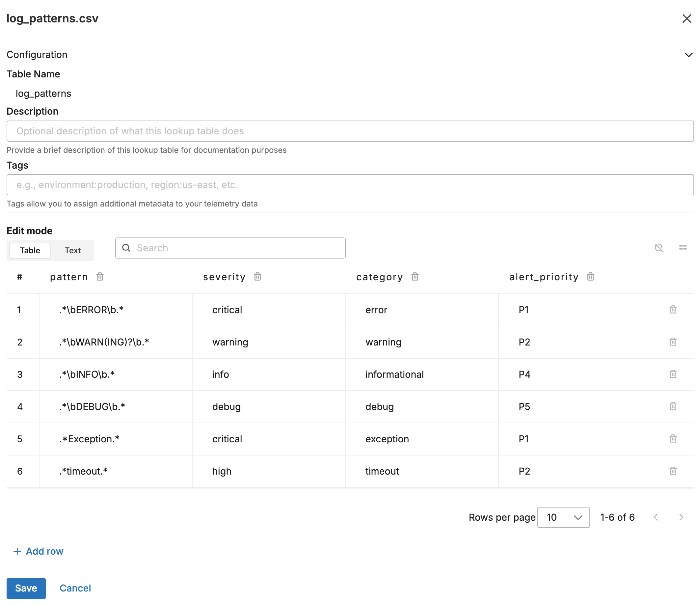Open the Rows per page dropdown
Viewport: 700px width, 606px height.
point(563,517)
